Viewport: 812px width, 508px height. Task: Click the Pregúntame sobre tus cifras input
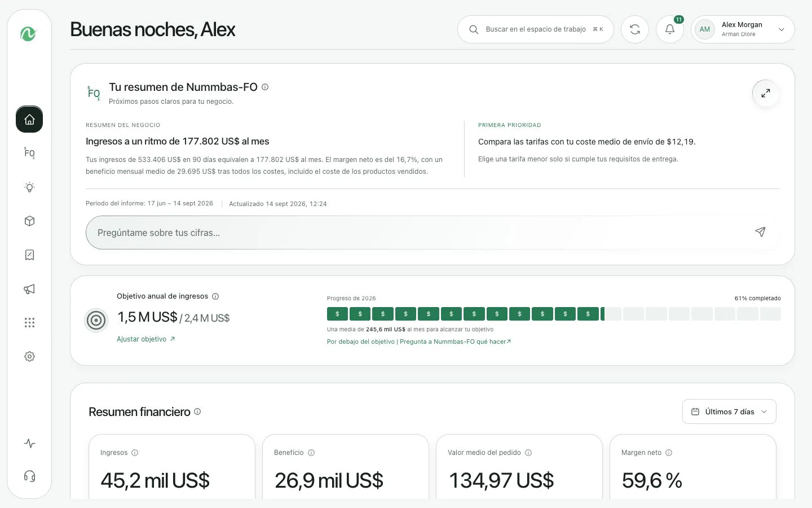tap(433, 233)
